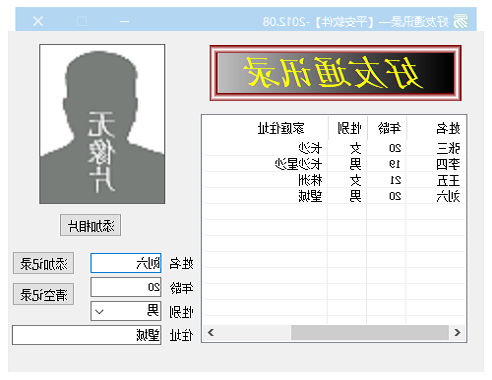492x380 pixels.
Task: Minimize the 好友通讯录 window
Action: (x=124, y=22)
